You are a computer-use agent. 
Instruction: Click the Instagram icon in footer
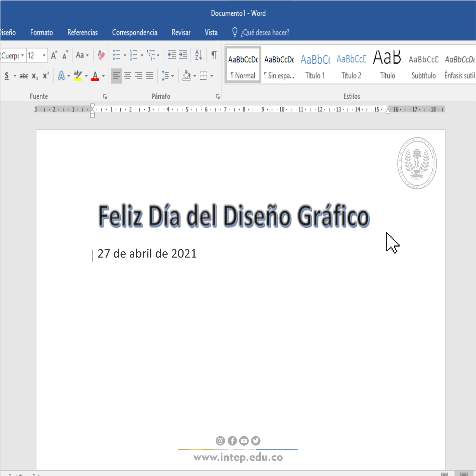(x=220, y=441)
